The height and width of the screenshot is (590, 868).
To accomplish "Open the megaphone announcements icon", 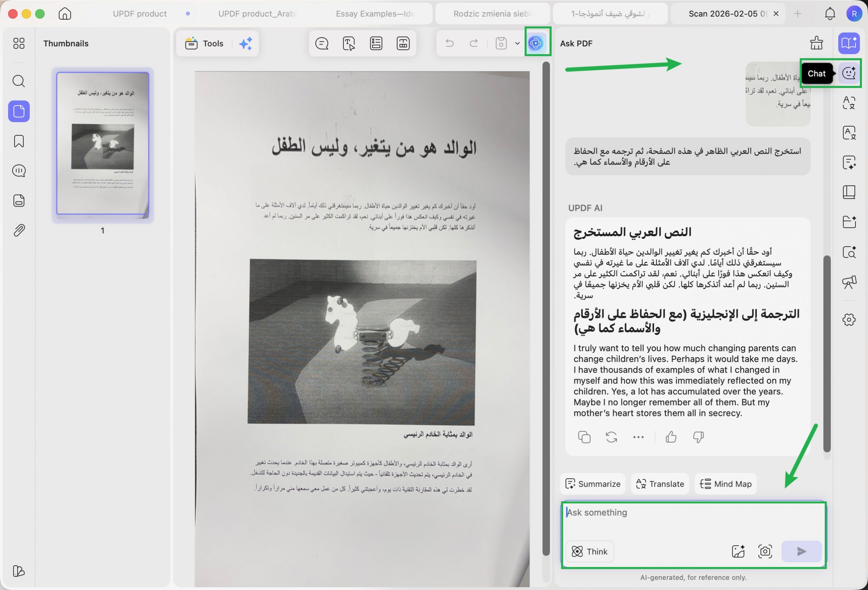I will coord(849,282).
